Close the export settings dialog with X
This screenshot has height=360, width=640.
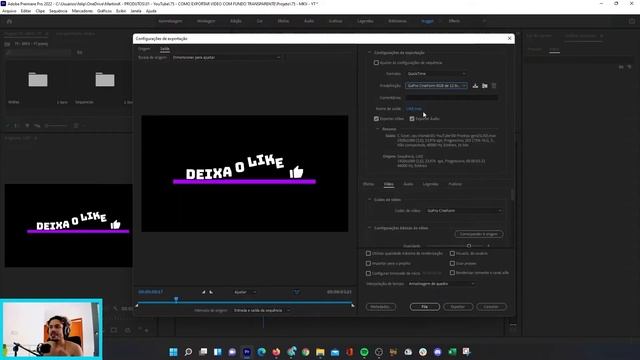point(509,38)
